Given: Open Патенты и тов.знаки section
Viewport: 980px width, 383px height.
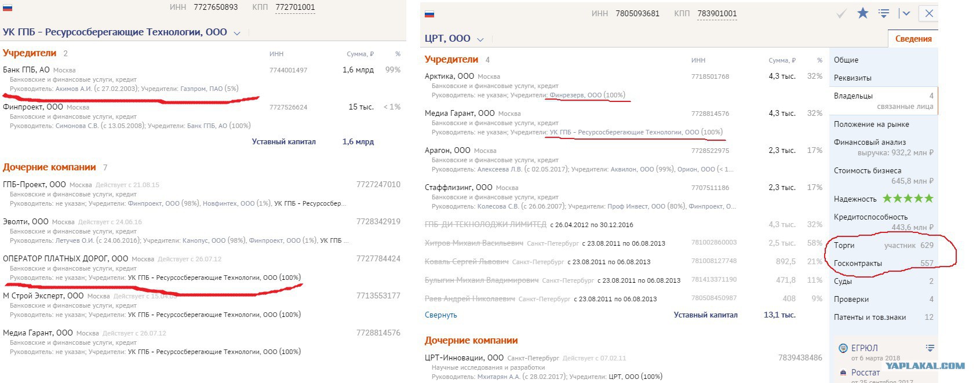Looking at the screenshot, I should tap(884, 318).
